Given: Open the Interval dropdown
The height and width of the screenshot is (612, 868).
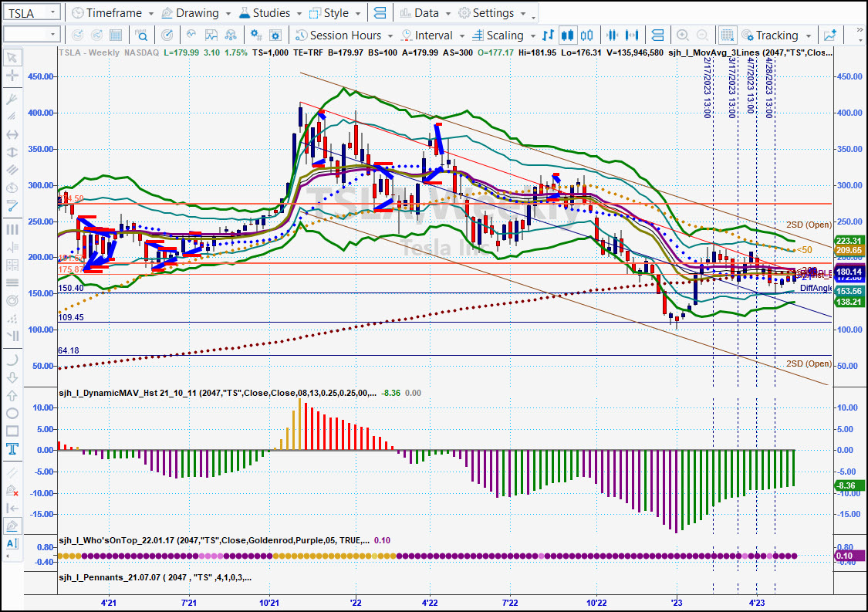Looking at the screenshot, I should [x=432, y=36].
